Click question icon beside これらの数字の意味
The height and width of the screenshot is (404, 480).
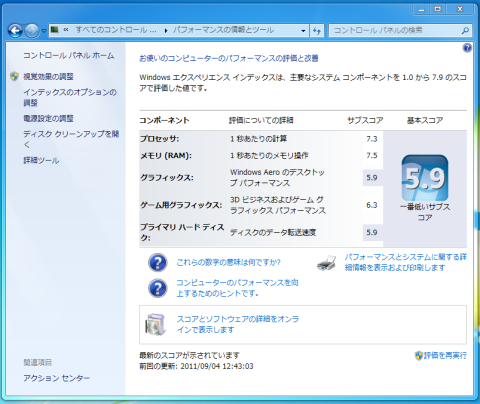click(158, 262)
